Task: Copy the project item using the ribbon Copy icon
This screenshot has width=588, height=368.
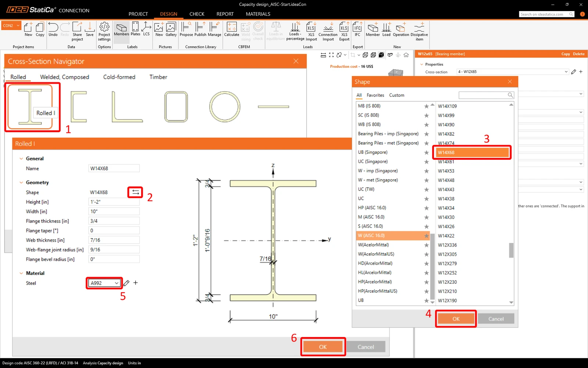Action: click(40, 29)
